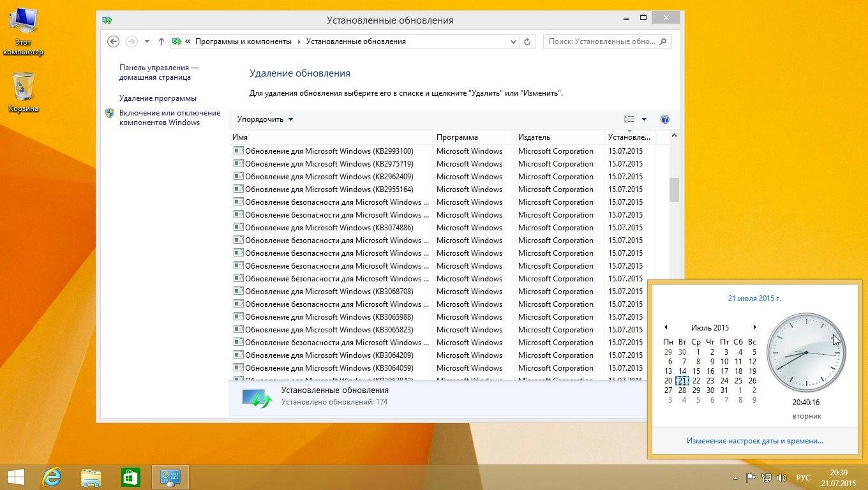Screen dimensions: 868x490
Task: Go to previous month in calendar
Action: coord(665,328)
